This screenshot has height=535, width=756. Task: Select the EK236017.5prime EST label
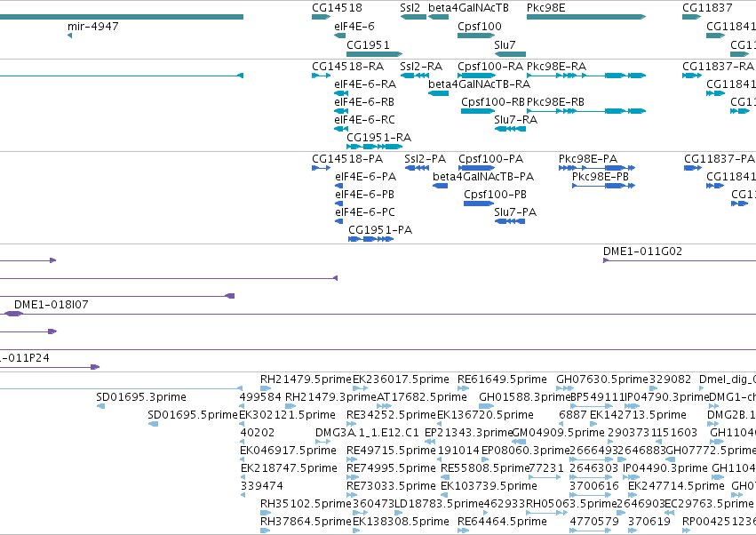[402, 379]
